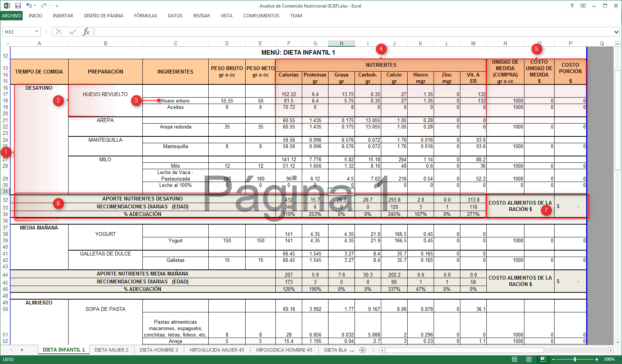
Task: Click the Save icon in quick access toolbar
Action: click(18, 6)
